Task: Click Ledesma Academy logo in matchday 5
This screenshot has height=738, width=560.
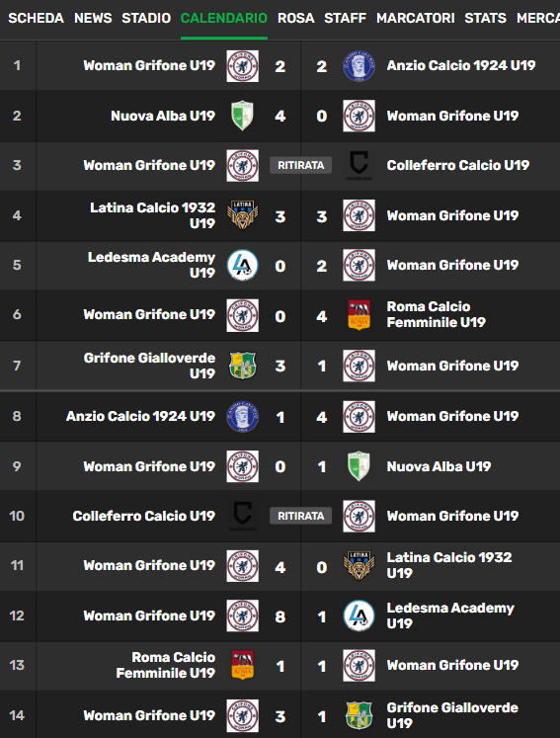Action: pyautogui.click(x=242, y=265)
